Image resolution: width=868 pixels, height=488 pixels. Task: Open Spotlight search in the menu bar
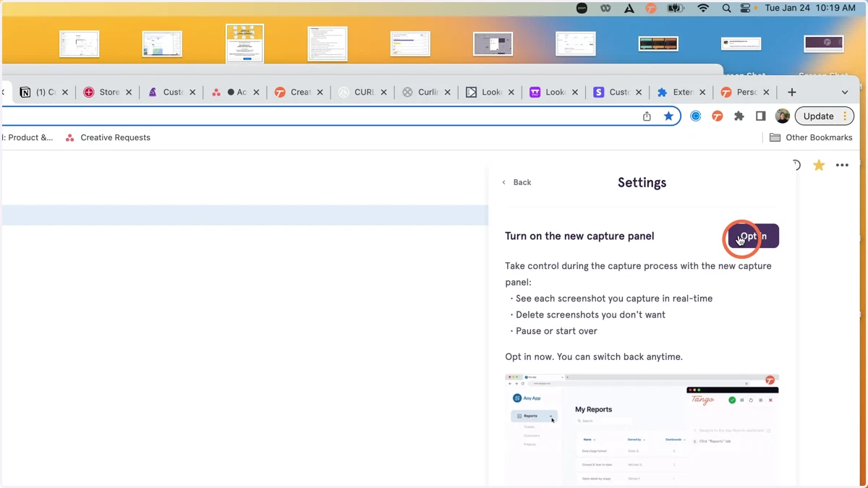pos(726,8)
